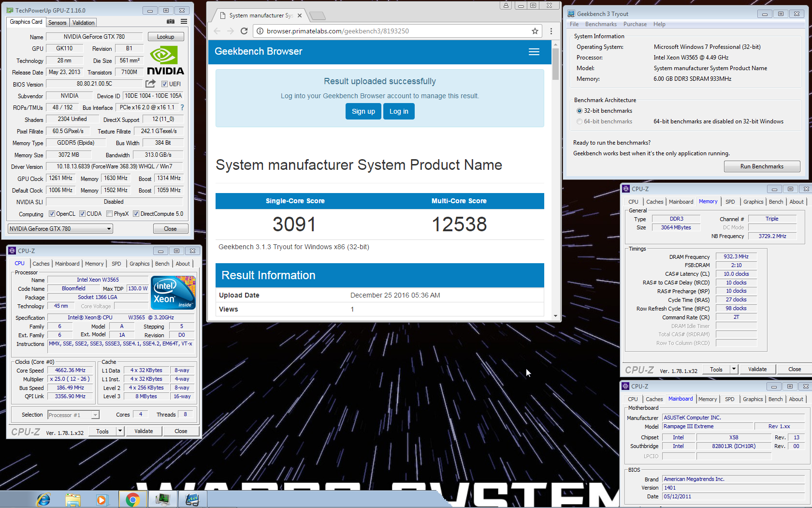The image size is (812, 508).
Task: Reload the Geekbench browser page
Action: click(244, 31)
